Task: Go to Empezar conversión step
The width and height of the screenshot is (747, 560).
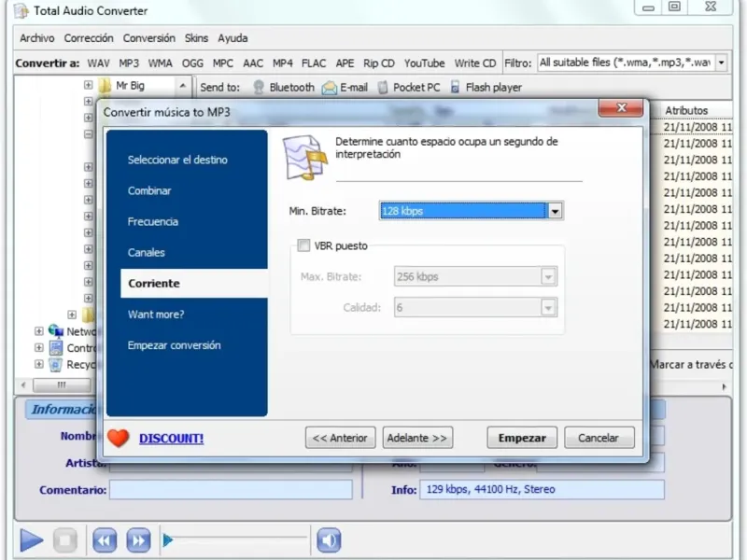Action: [174, 345]
